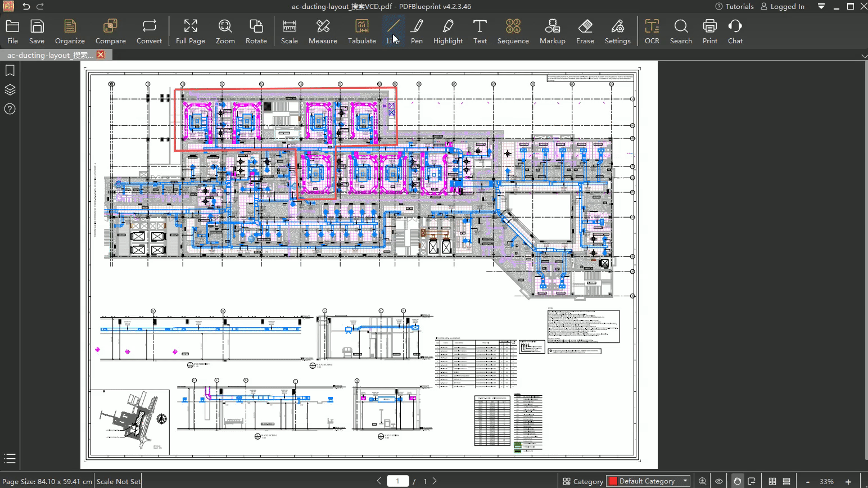The width and height of the screenshot is (868, 488).
Task: Open the Default Category dropdown
Action: point(648,481)
